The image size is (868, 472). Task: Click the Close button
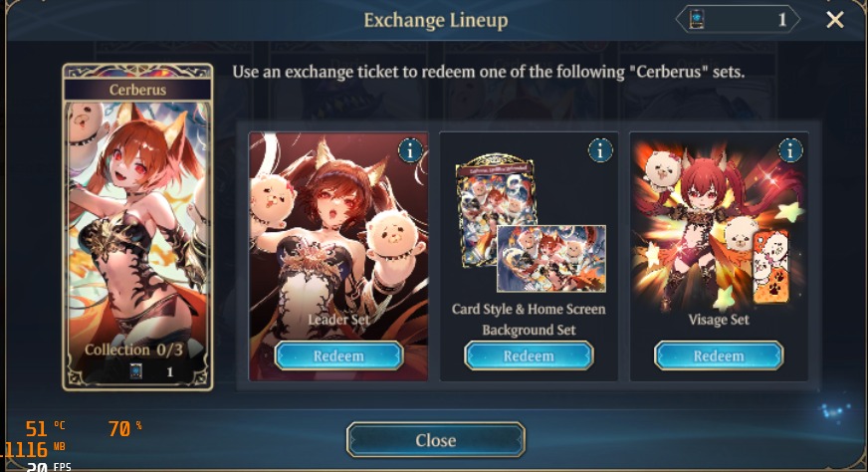click(436, 440)
